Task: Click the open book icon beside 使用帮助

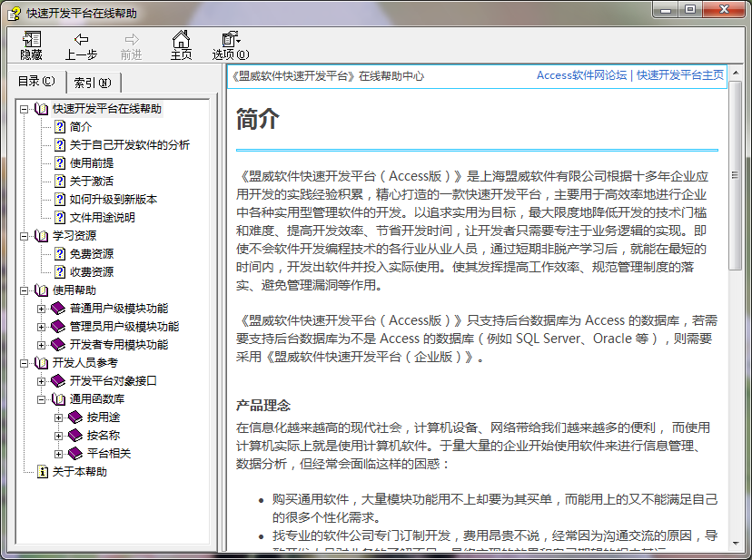Action: 41,290
